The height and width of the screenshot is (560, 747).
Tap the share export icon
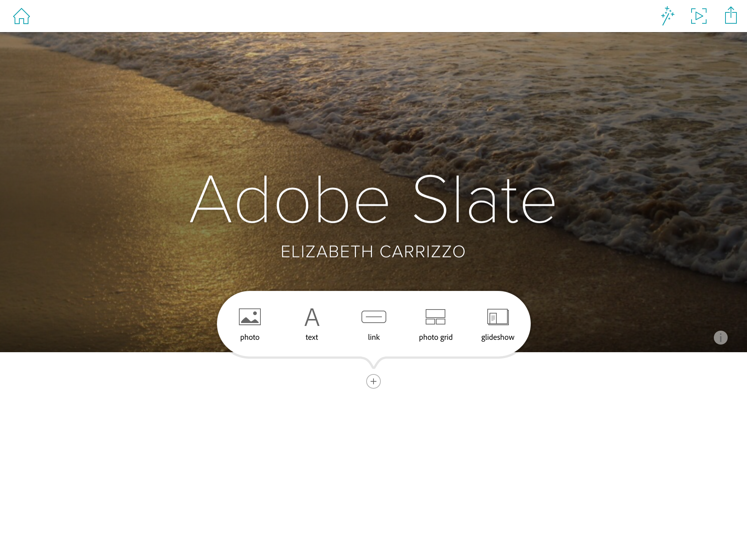[731, 15]
